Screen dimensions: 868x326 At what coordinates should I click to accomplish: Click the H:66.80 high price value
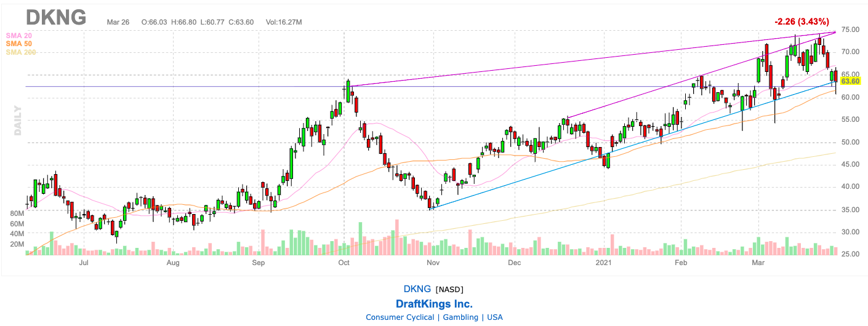pos(185,22)
